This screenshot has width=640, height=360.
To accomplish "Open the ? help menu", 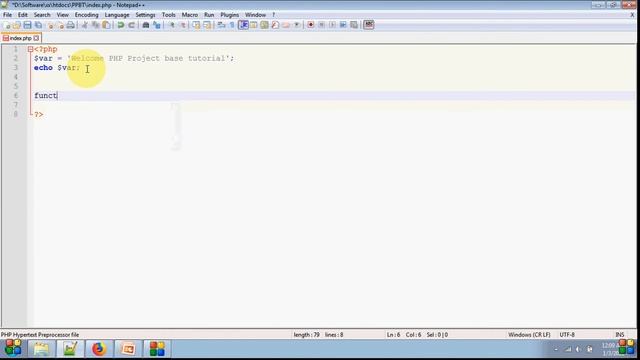I will [x=273, y=15].
